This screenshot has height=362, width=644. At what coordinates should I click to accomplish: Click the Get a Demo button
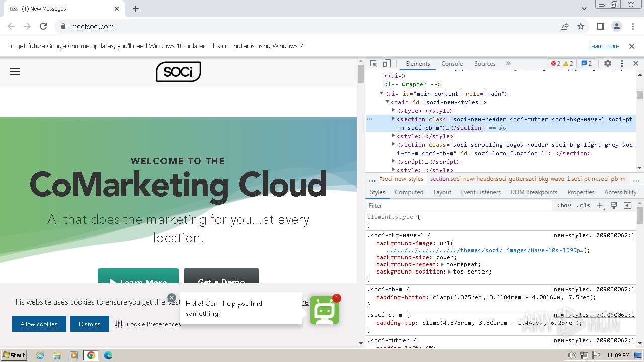[x=221, y=276]
